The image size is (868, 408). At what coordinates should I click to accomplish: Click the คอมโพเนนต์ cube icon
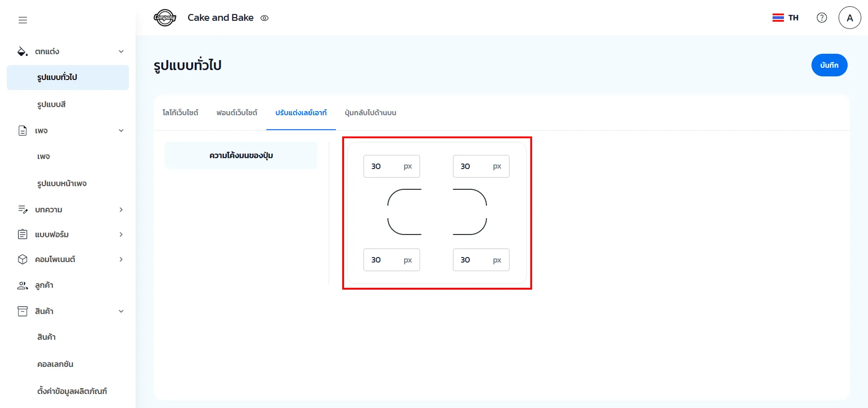(23, 259)
